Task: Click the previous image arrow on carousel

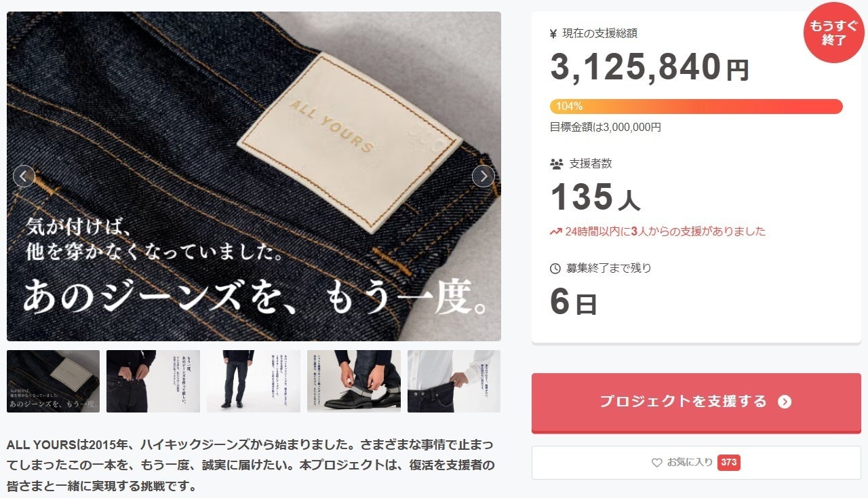Action: click(x=24, y=176)
